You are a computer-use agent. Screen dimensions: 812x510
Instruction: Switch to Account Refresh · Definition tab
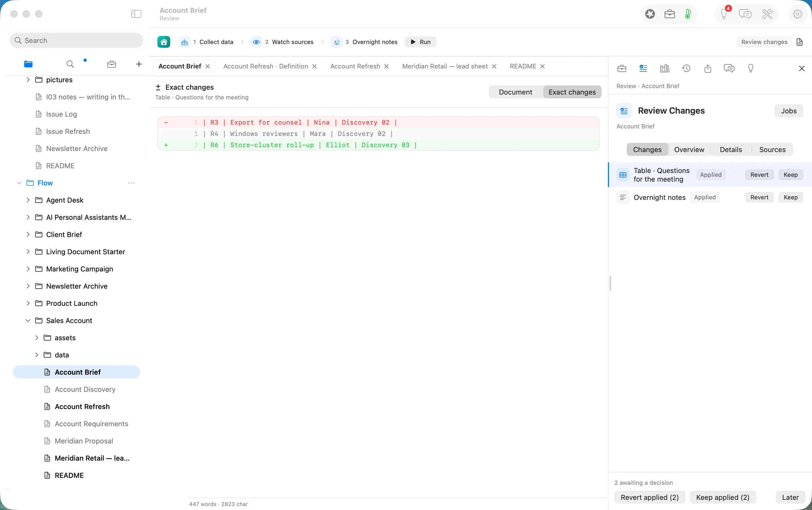[x=266, y=66]
